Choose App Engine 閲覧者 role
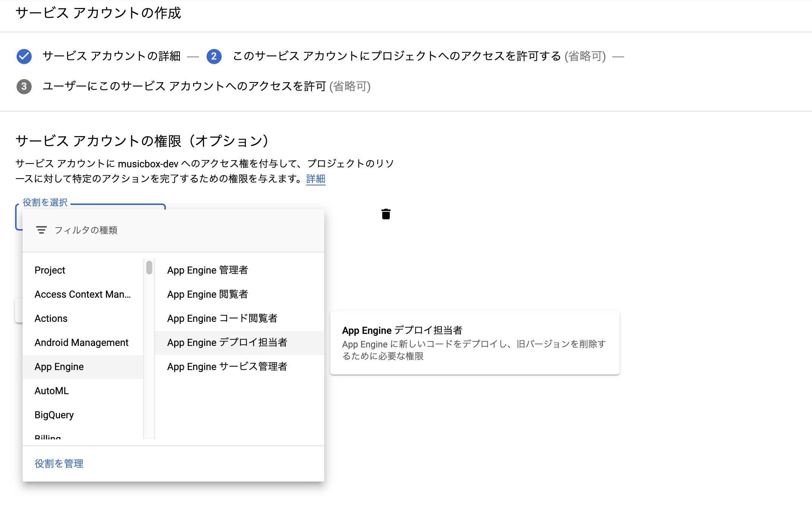812x517 pixels. [208, 294]
